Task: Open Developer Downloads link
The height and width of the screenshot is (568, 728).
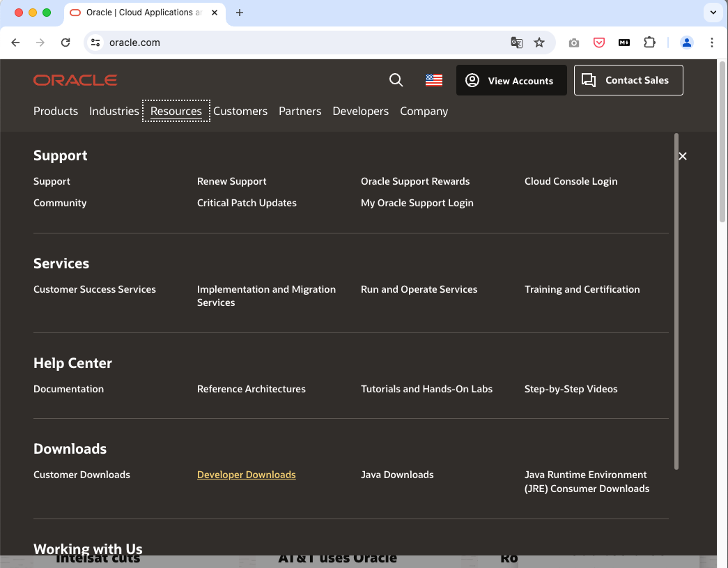Action: (246, 475)
